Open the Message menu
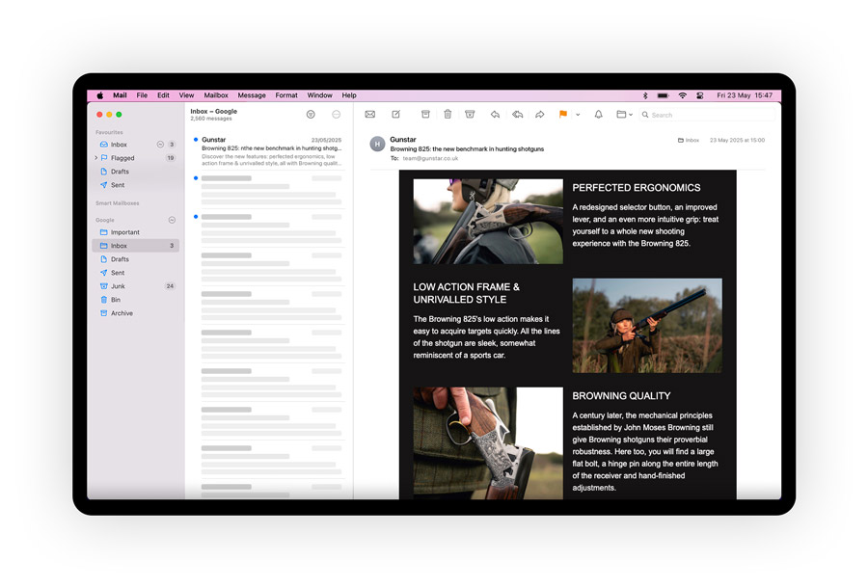 pyautogui.click(x=252, y=95)
